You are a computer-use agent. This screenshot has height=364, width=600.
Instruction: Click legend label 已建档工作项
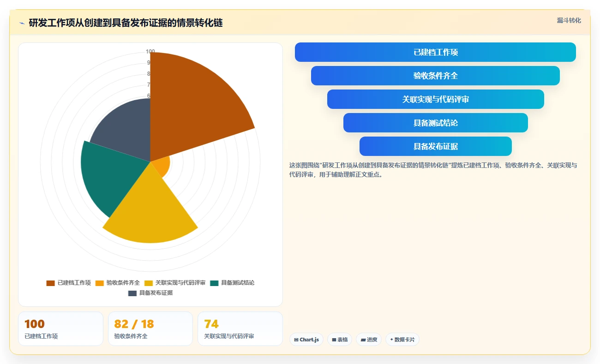click(74, 283)
